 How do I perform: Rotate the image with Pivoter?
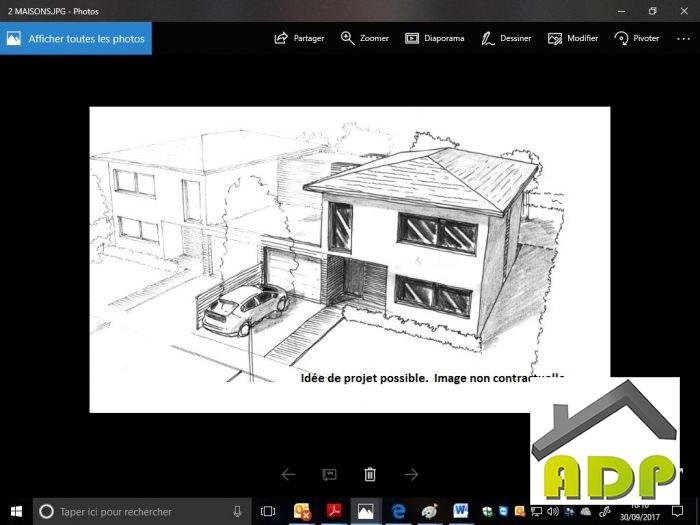pyautogui.click(x=636, y=38)
